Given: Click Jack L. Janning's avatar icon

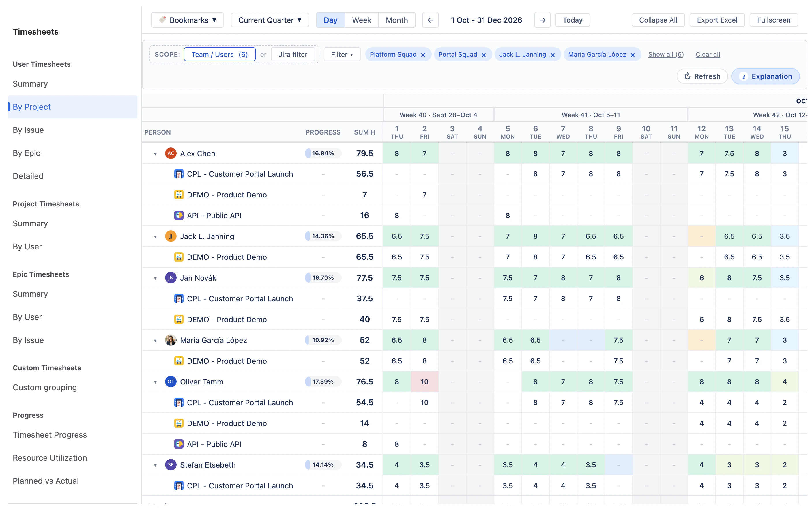Looking at the screenshot, I should click(171, 236).
